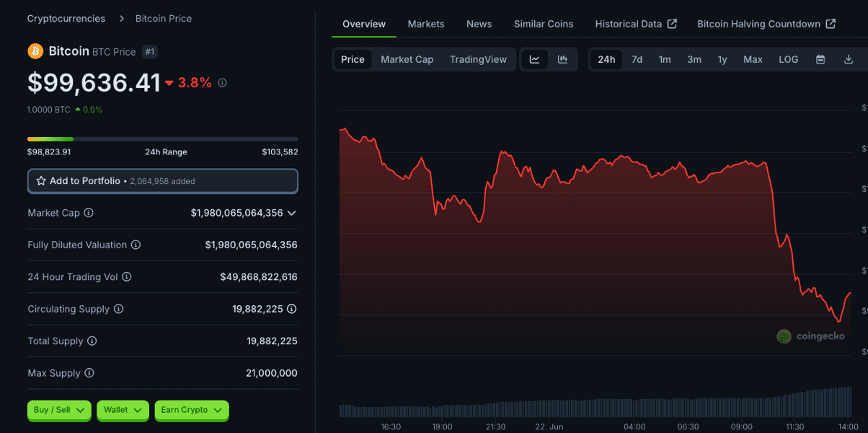
Task: Click info icon next to Circulating Supply label
Action: pyautogui.click(x=118, y=309)
